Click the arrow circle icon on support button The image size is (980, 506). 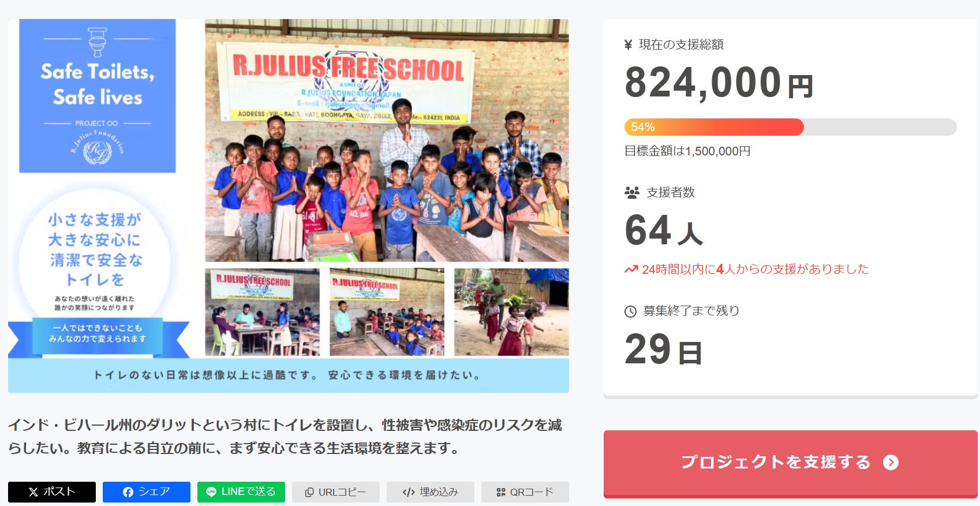coord(891,463)
